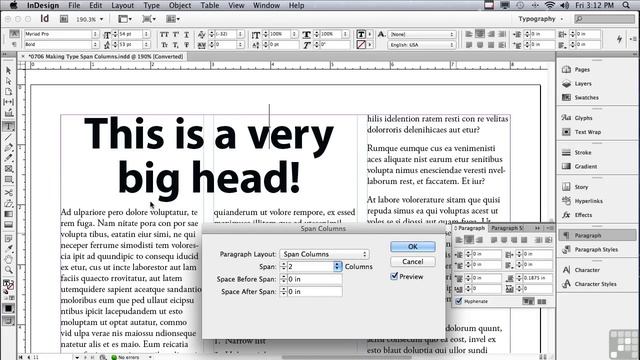640x360 pixels.
Task: Switch to Paragraph Formatting Controls
Action: pos(14,44)
